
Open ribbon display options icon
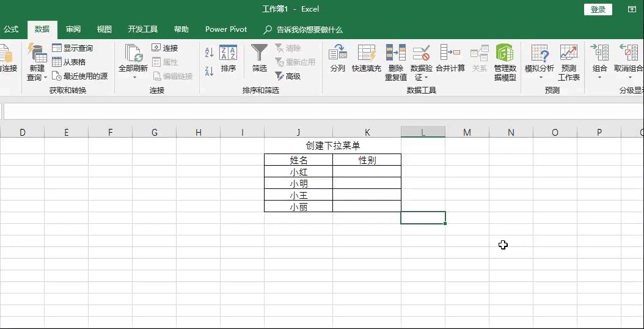(x=632, y=9)
